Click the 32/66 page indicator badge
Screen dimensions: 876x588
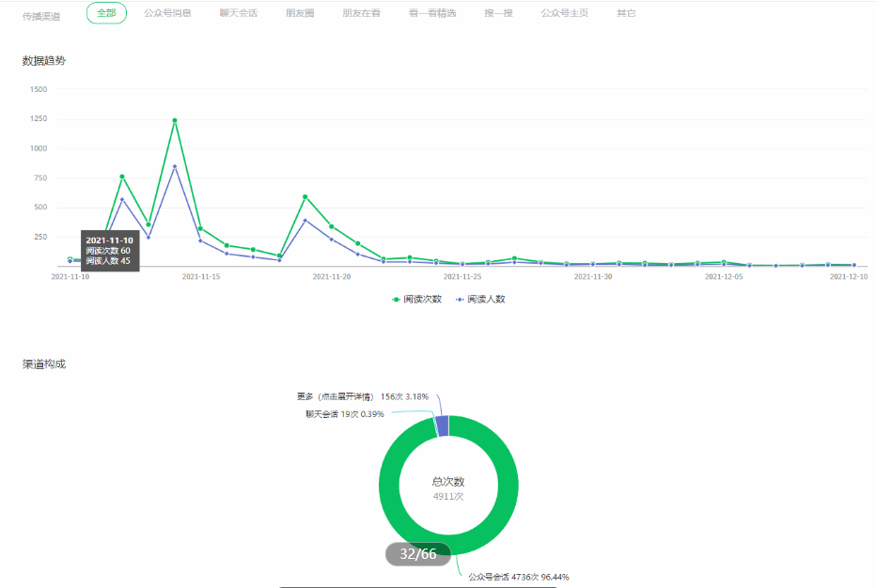418,554
